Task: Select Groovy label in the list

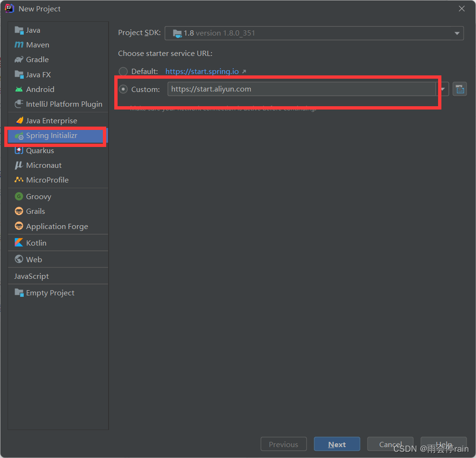Action: [x=38, y=197]
